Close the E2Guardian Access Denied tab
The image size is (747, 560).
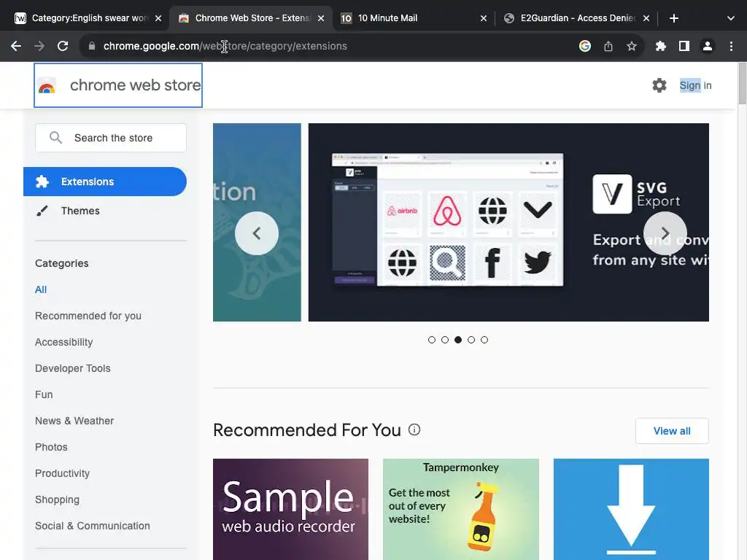coord(646,18)
